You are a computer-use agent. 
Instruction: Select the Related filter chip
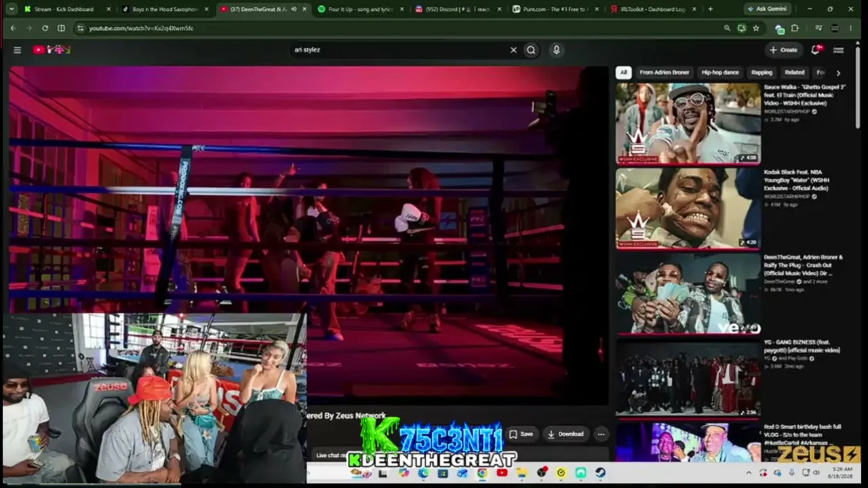[x=795, y=73]
